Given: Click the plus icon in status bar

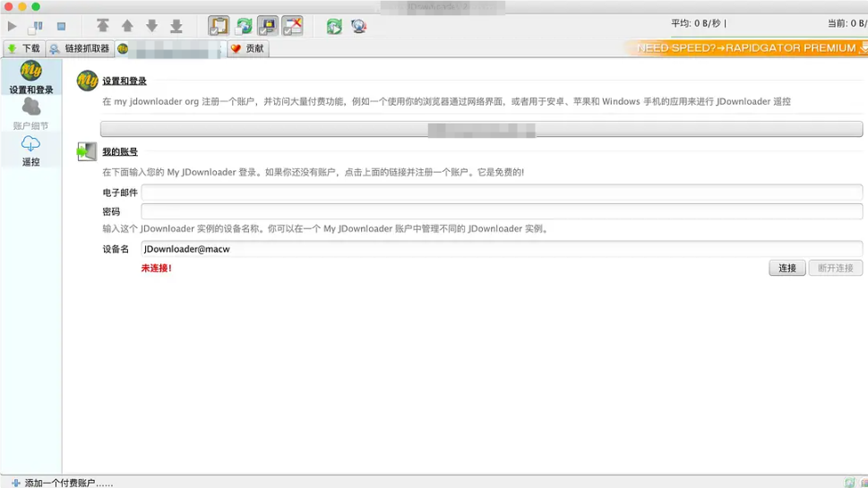Looking at the screenshot, I should click(16, 483).
